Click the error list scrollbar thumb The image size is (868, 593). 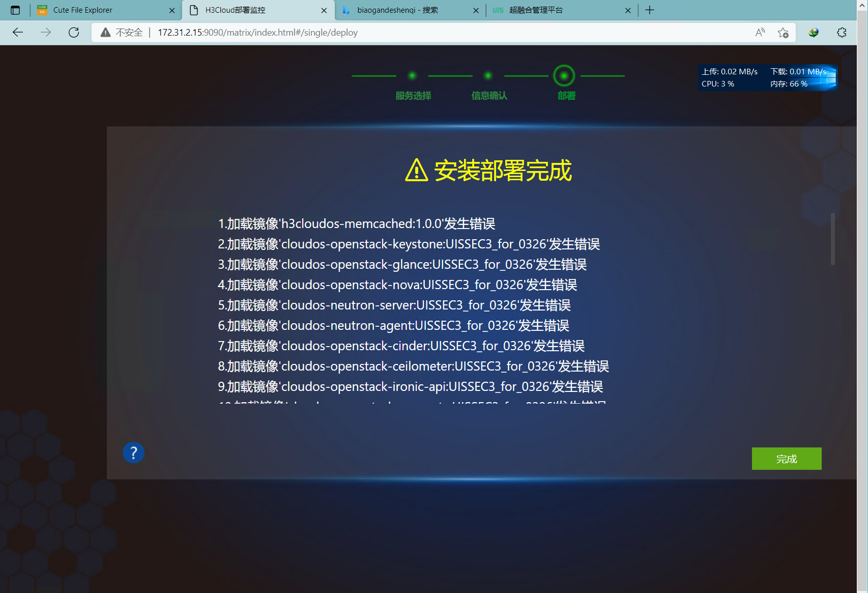pos(833,239)
